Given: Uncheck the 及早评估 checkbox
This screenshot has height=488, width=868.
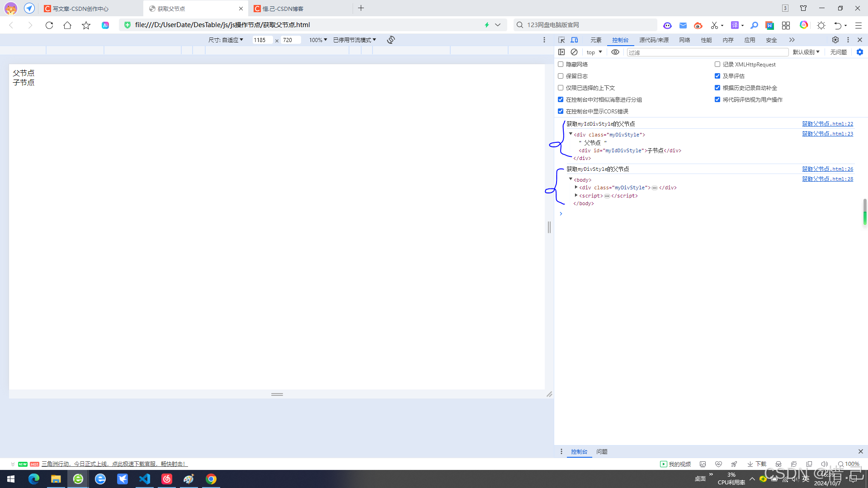Looking at the screenshot, I should coord(717,76).
